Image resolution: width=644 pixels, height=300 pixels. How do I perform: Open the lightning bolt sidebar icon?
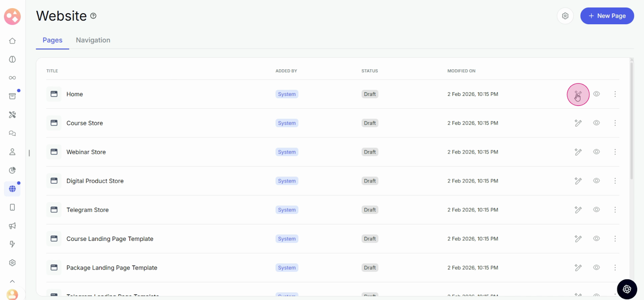12,244
